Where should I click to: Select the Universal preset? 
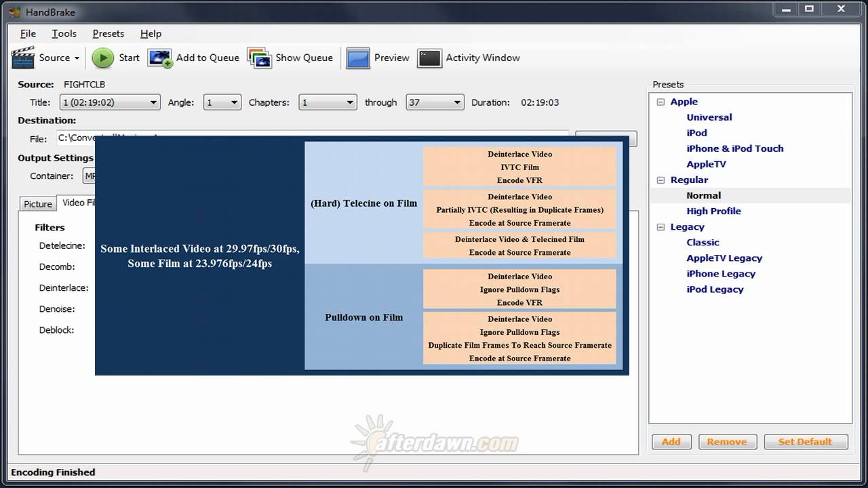coord(709,117)
